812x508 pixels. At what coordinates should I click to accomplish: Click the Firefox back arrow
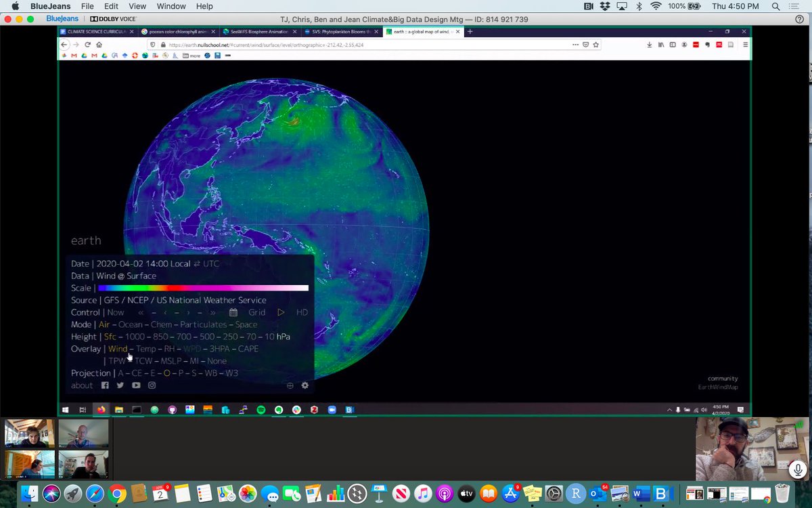[64, 45]
